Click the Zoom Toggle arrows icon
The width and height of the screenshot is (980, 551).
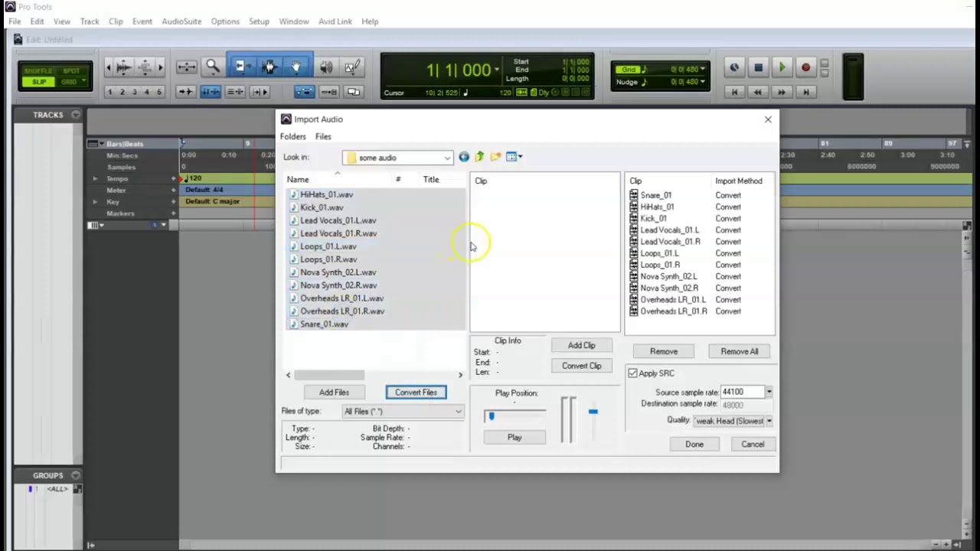pos(187,67)
